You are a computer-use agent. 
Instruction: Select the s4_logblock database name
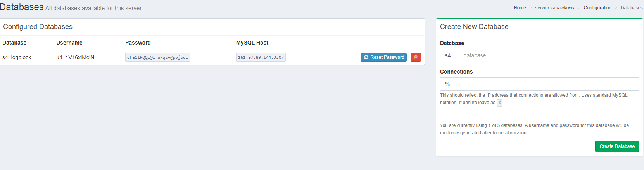(x=17, y=57)
